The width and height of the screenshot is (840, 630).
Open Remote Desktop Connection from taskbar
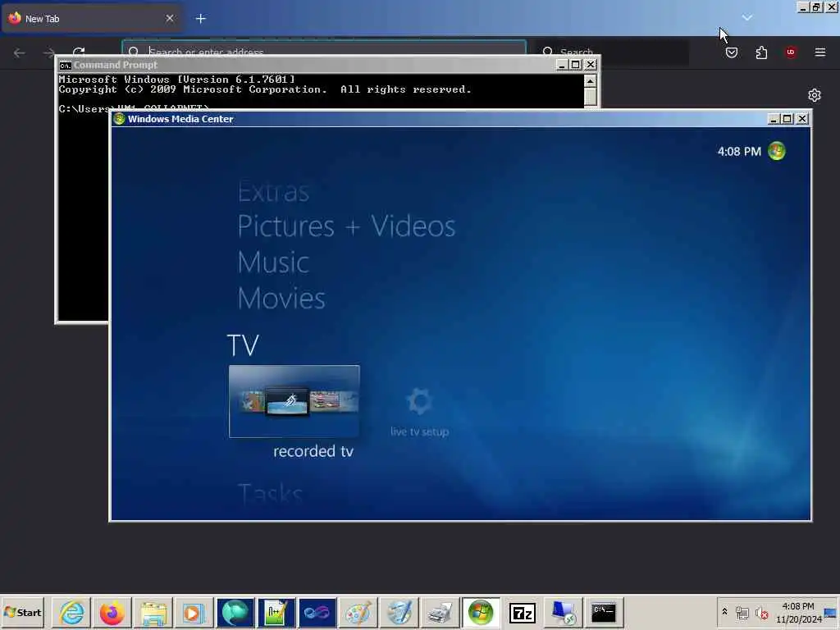(x=564, y=612)
